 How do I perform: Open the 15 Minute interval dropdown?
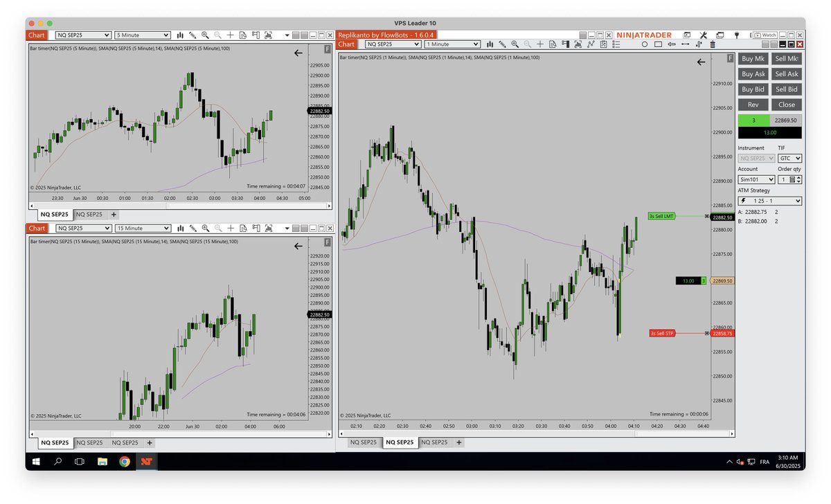click(x=143, y=228)
